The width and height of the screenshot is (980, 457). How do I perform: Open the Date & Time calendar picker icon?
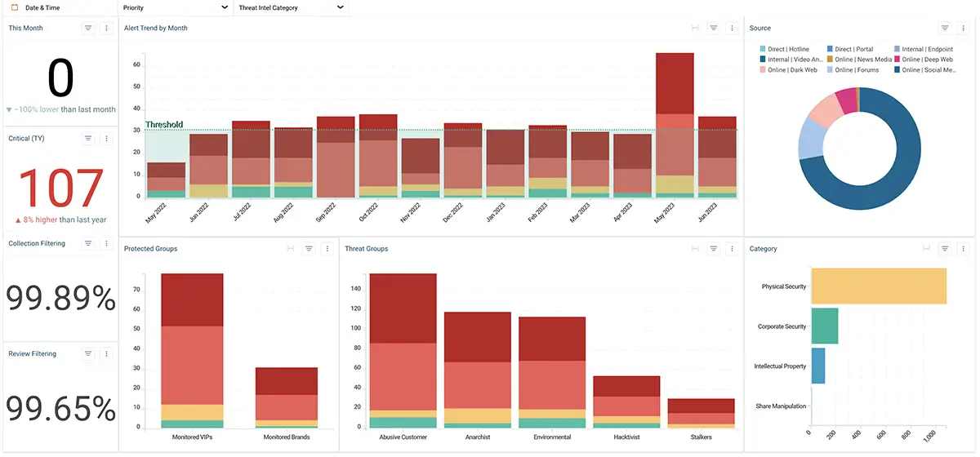click(x=14, y=7)
